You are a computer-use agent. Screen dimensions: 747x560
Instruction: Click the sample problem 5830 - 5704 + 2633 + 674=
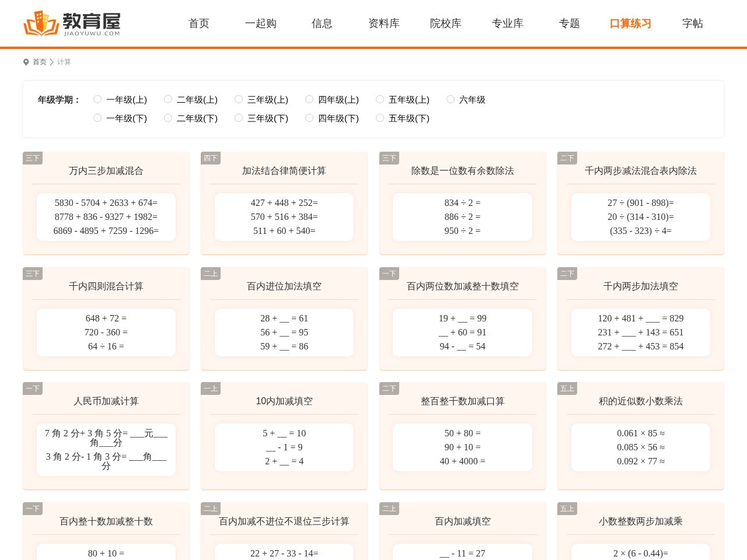click(106, 203)
